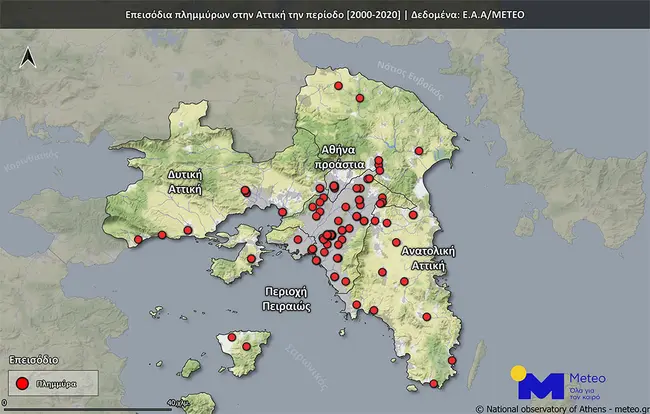Click the Επεισόδιο legend heading
650x414 pixels.
[33, 357]
